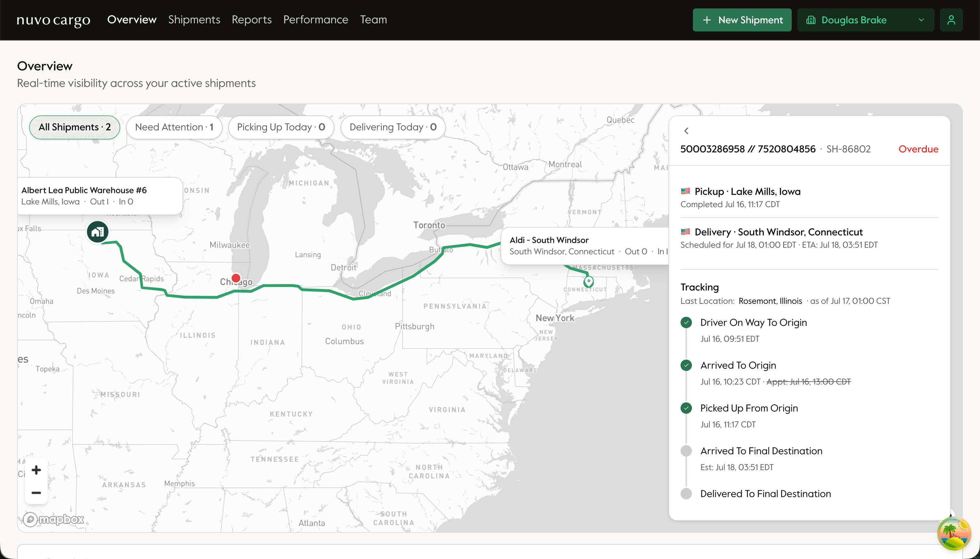Click the nuvo cargo logo
Screen dimensions: 980x559
pyautogui.click(x=53, y=20)
